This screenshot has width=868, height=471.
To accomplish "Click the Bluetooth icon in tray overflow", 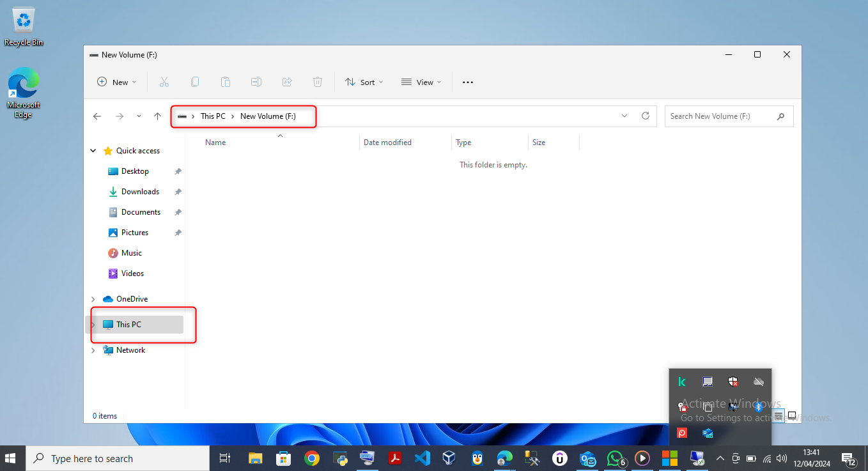I will coord(759,407).
